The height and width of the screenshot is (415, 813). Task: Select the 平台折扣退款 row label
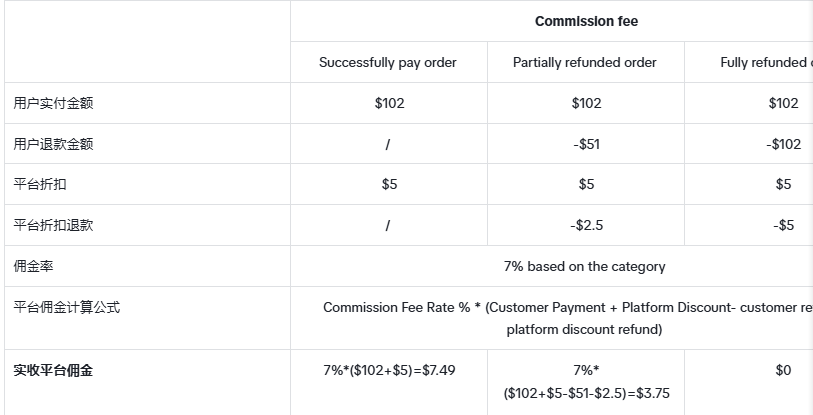click(x=53, y=225)
